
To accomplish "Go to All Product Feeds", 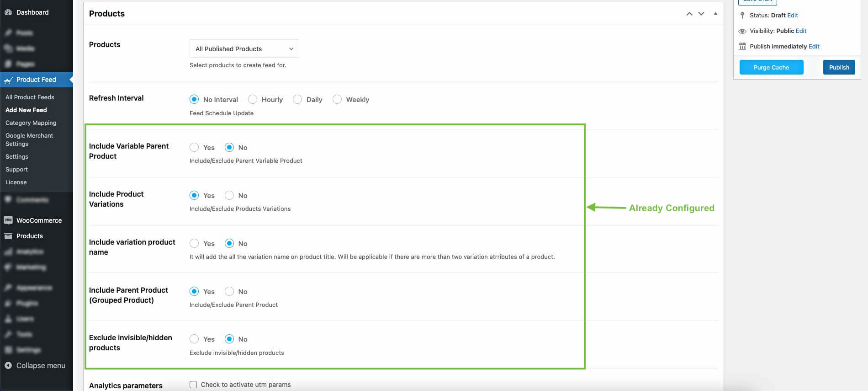I will click(30, 97).
